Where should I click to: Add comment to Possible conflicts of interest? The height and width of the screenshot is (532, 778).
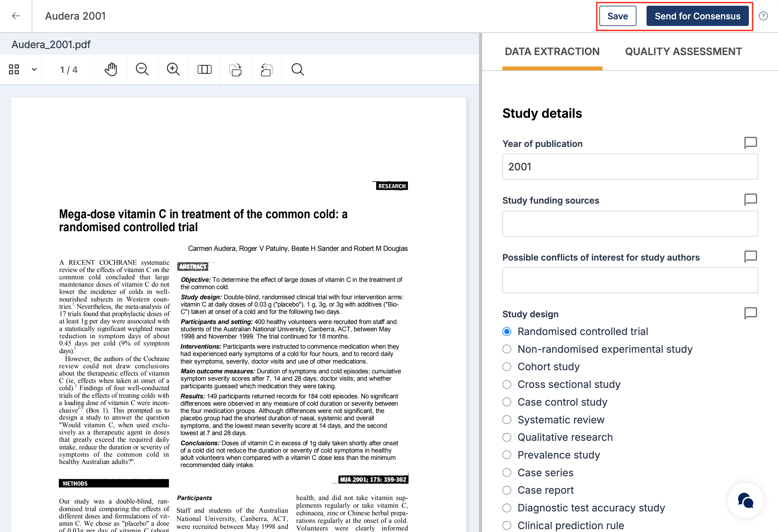pos(750,256)
